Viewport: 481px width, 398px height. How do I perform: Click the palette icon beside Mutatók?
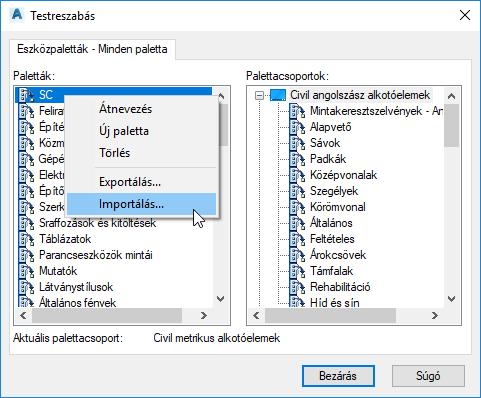[x=27, y=271]
